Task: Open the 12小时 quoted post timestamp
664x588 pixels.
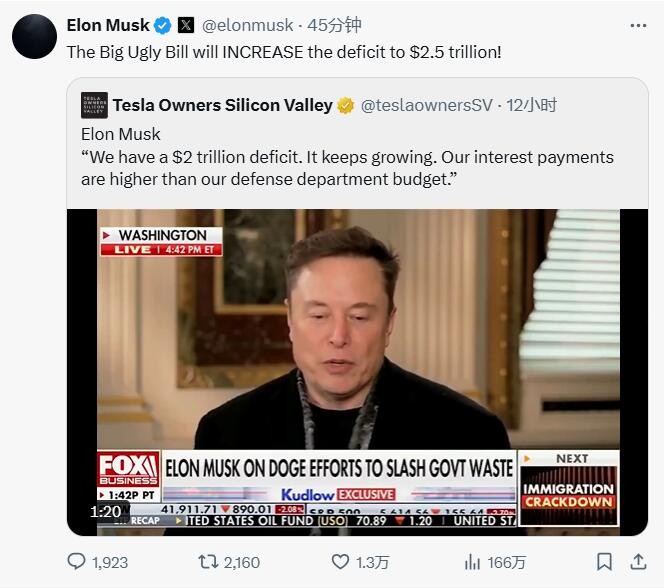Action: point(531,105)
